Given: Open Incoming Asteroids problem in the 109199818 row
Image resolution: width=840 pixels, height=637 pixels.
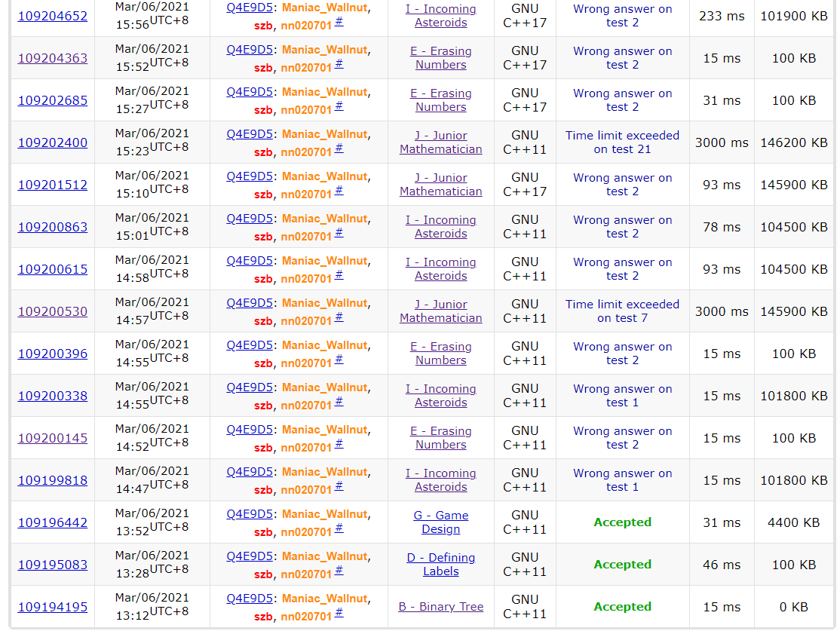Looking at the screenshot, I should coord(440,480).
